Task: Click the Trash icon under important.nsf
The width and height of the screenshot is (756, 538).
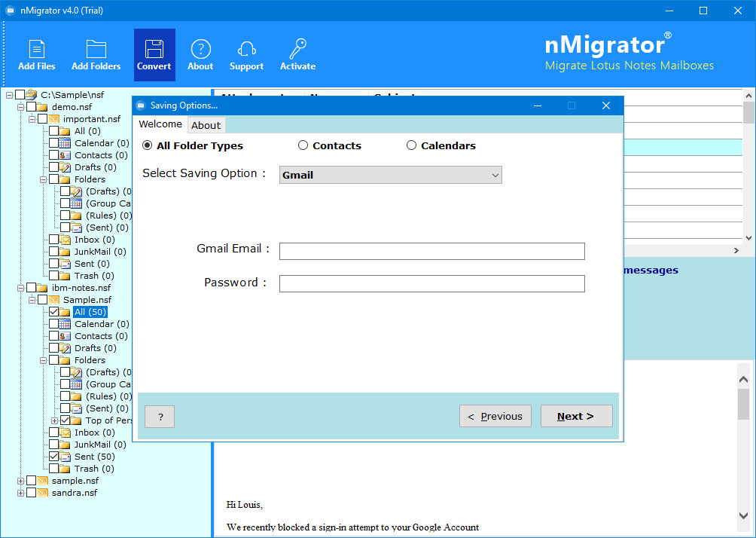Action: [x=65, y=276]
